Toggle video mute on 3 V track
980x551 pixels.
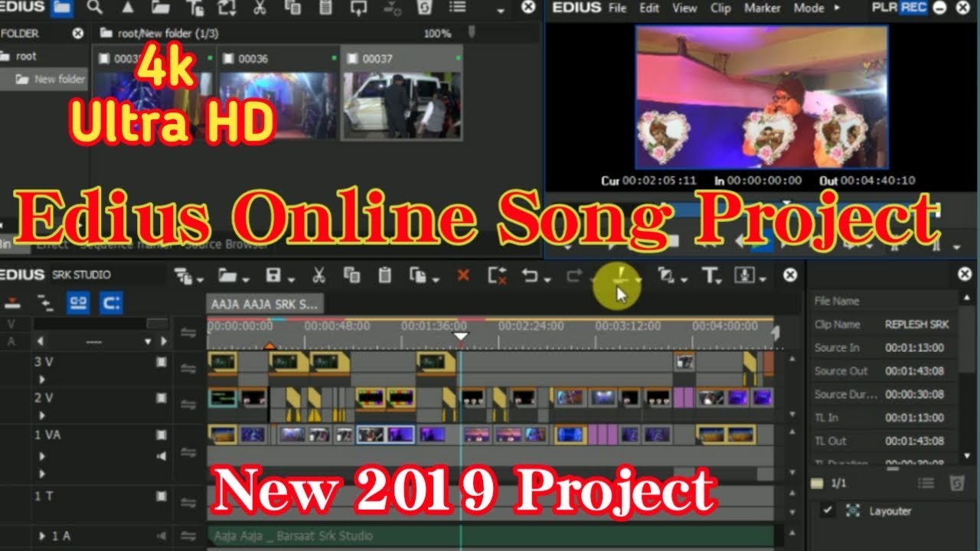(x=161, y=361)
